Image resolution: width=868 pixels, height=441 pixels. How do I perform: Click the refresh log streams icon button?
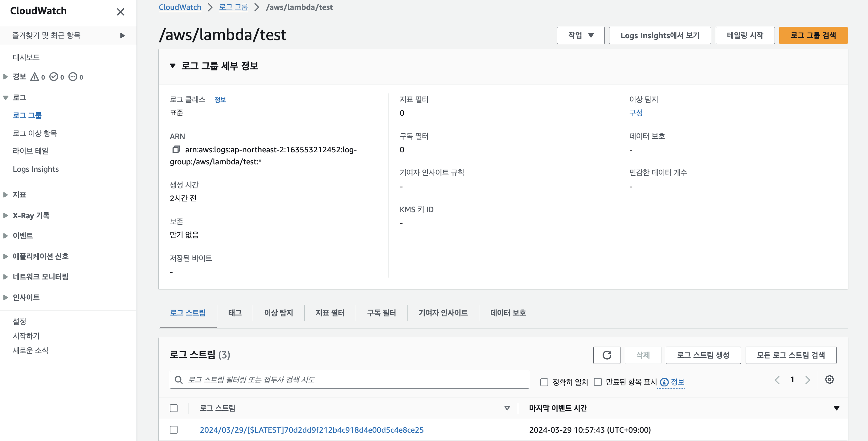[607, 355]
